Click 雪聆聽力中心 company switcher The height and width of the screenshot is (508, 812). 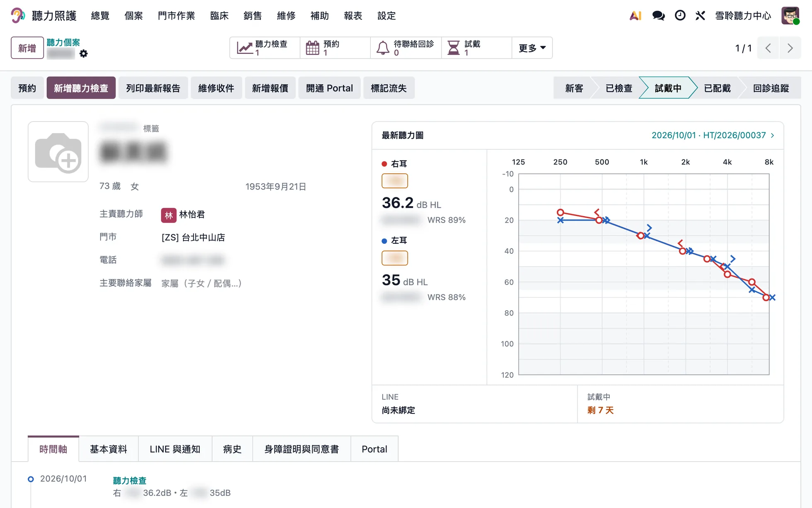743,16
